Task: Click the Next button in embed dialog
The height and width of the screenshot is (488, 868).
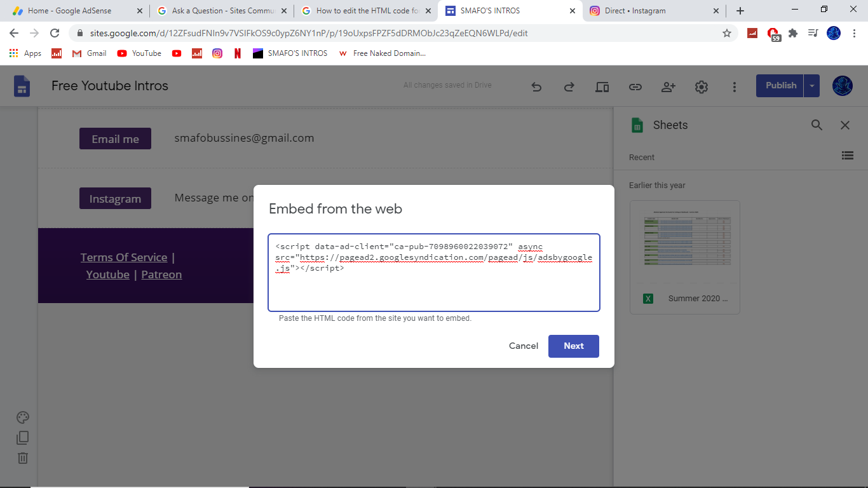Action: (573, 346)
